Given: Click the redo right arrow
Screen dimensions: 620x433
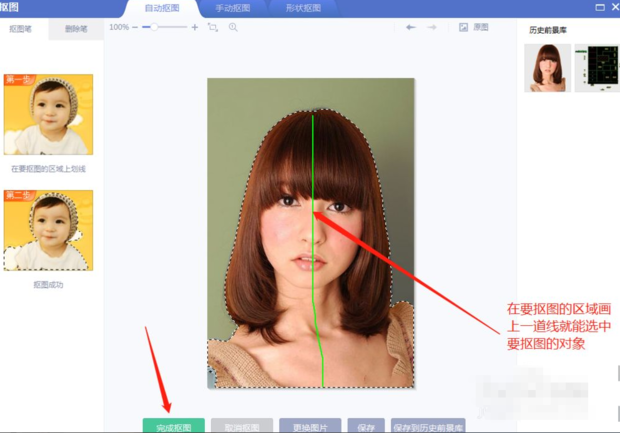Looking at the screenshot, I should point(432,27).
